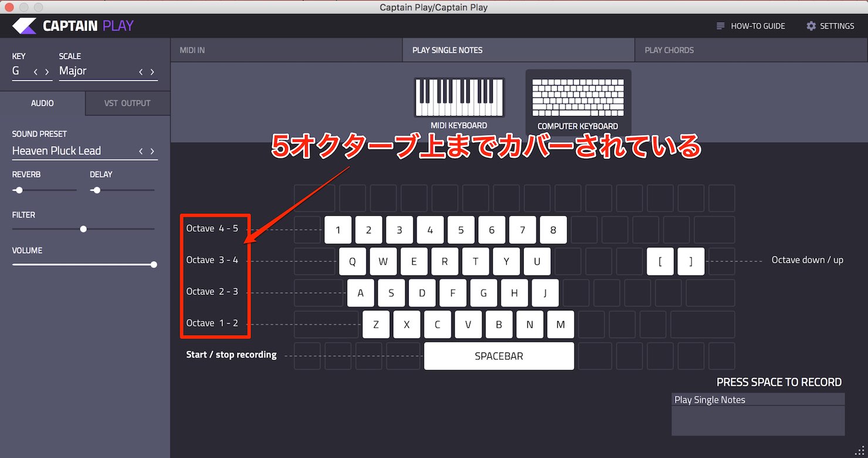
Task: Select the Audio tab
Action: (x=42, y=103)
